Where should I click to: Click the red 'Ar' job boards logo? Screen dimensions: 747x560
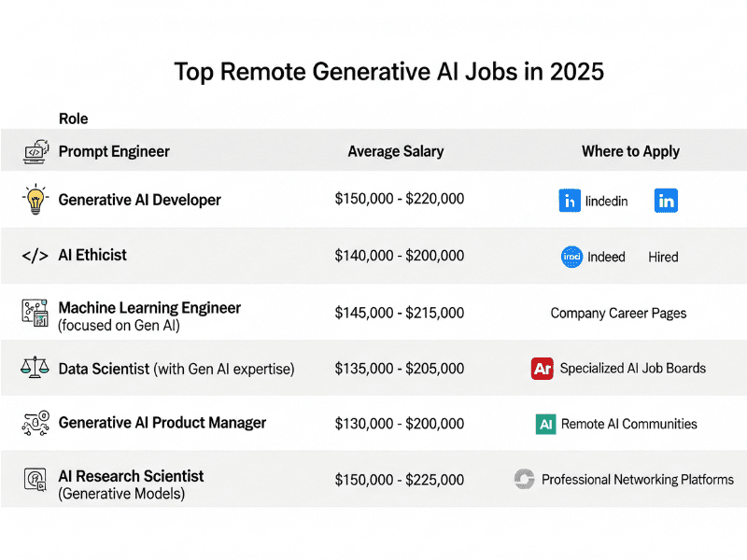click(x=543, y=368)
